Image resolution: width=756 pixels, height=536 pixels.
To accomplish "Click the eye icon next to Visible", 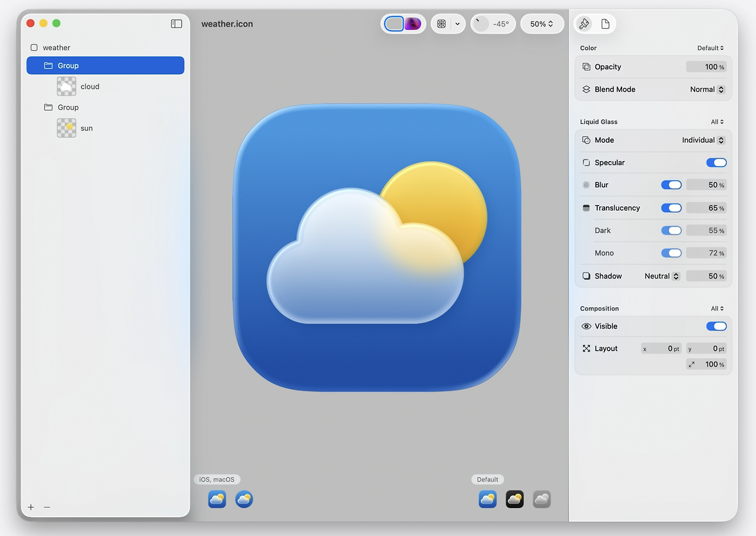I will coord(586,326).
